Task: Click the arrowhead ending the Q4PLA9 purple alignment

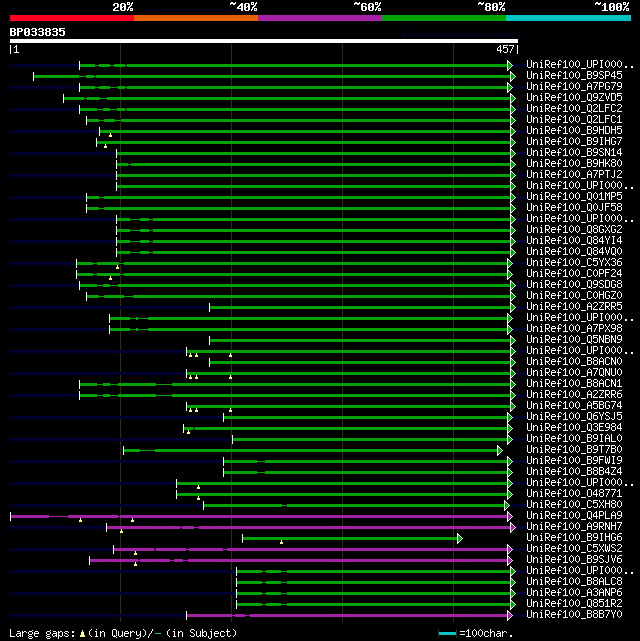Action: (510, 517)
